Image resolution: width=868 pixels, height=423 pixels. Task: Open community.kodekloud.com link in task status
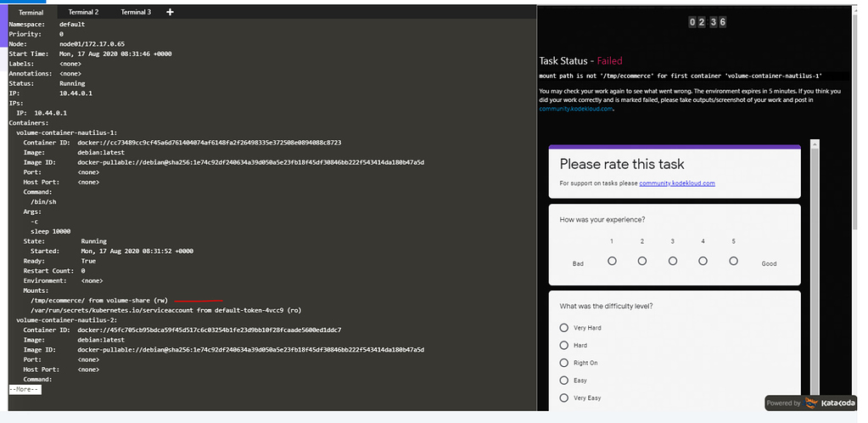coord(575,109)
